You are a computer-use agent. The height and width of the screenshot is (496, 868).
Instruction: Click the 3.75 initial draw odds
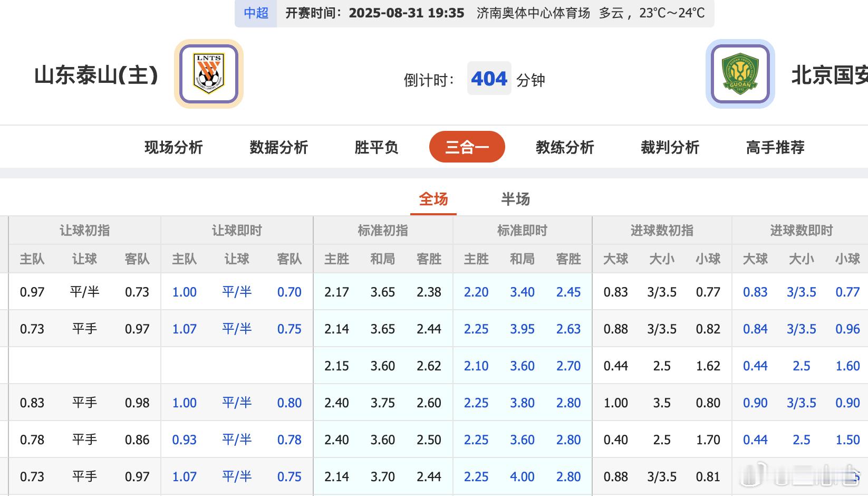pyautogui.click(x=383, y=403)
